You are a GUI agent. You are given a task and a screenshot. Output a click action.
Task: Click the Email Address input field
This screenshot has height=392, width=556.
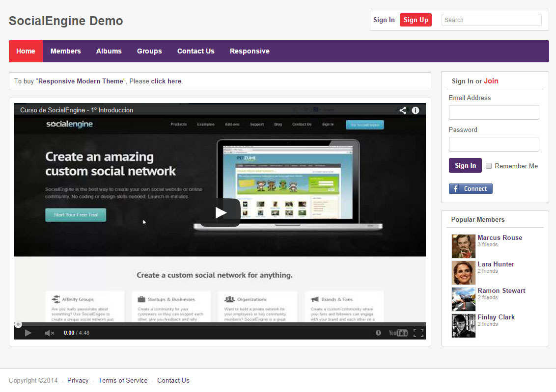click(494, 112)
